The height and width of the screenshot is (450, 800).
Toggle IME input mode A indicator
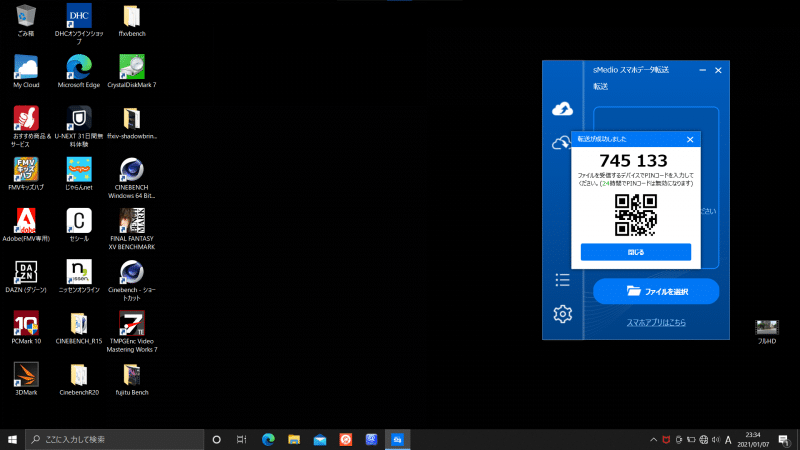[728, 439]
